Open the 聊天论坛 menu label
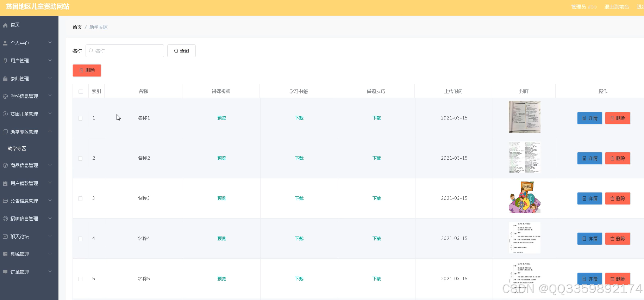This screenshot has height=300, width=644. tap(20, 237)
